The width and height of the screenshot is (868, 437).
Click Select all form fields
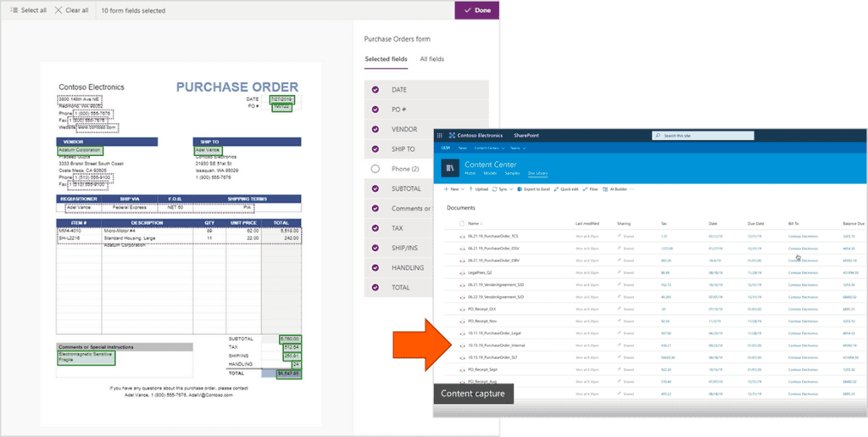coord(28,10)
